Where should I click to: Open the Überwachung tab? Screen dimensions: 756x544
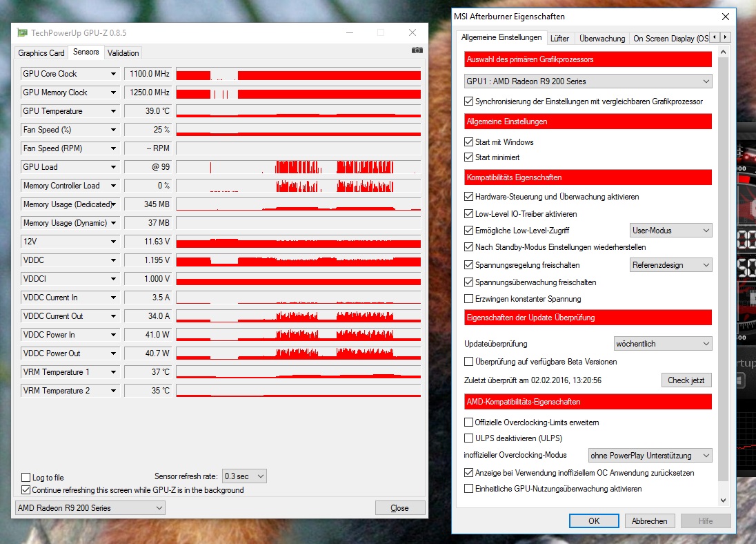[602, 39]
